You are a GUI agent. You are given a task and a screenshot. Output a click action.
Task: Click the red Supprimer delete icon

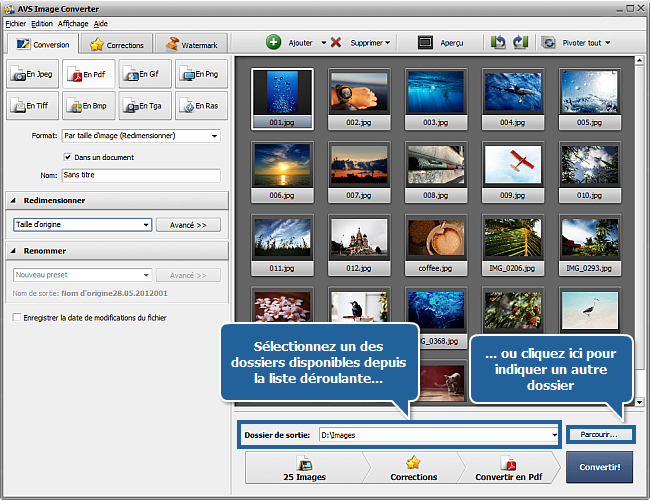[x=336, y=43]
